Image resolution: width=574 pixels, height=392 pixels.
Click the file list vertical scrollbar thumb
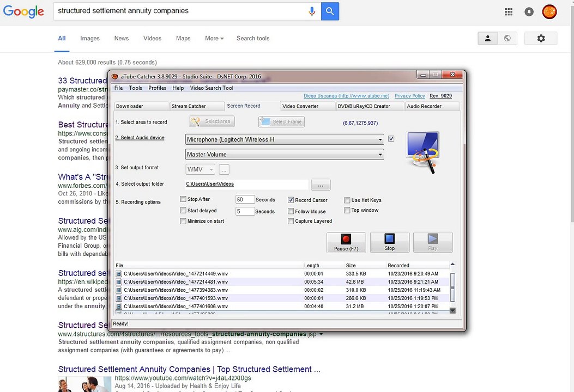[x=452, y=287]
